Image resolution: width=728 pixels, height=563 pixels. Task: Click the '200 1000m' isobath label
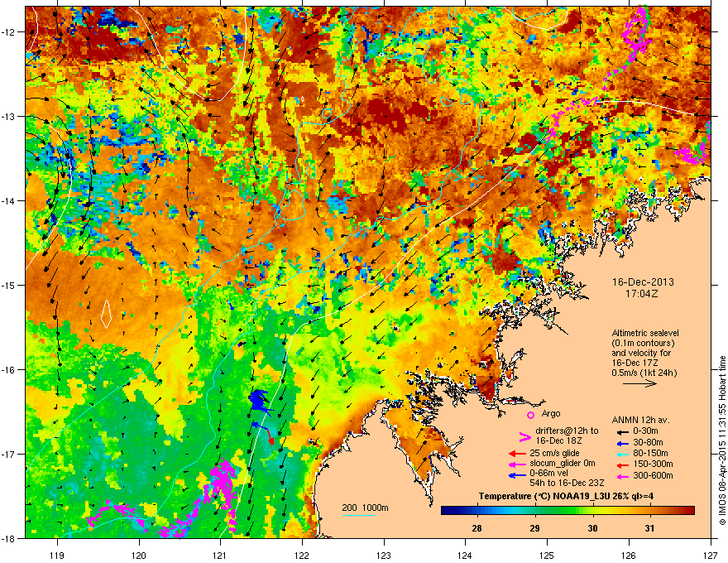coord(365,508)
